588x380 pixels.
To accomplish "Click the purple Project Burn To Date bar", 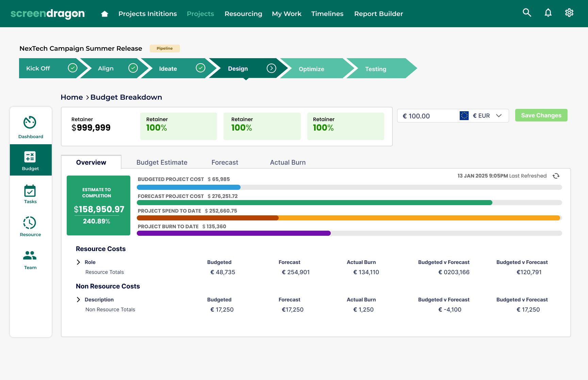I will (233, 233).
